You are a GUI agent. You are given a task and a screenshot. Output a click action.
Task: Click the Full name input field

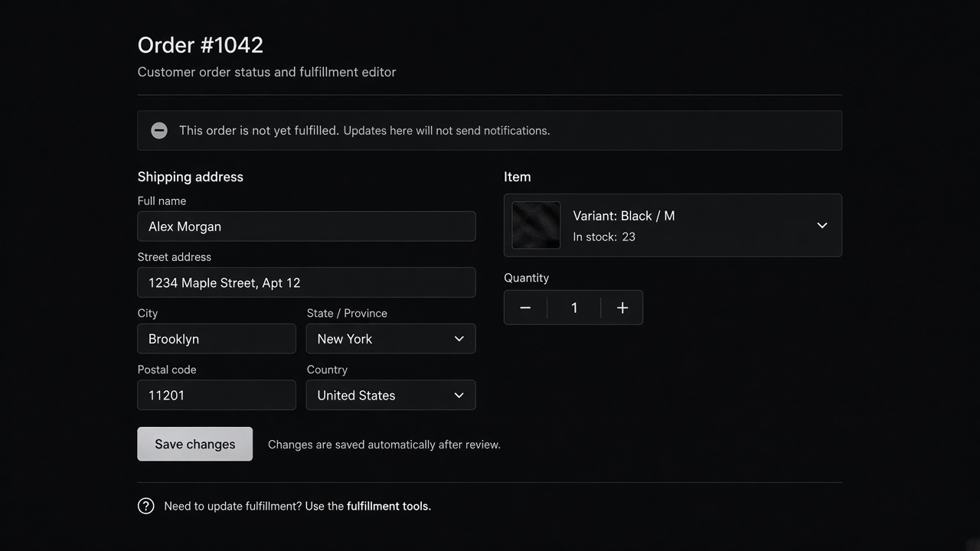[x=306, y=227]
